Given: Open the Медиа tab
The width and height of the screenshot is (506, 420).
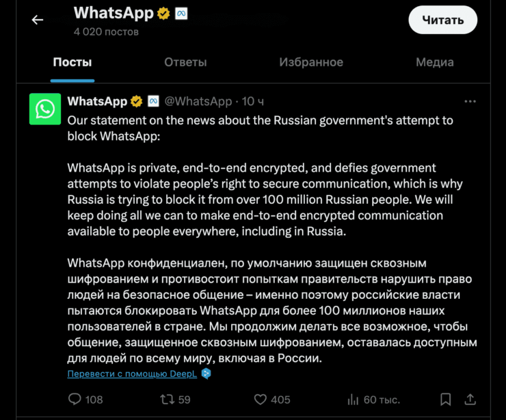Looking at the screenshot, I should pyautogui.click(x=435, y=62).
